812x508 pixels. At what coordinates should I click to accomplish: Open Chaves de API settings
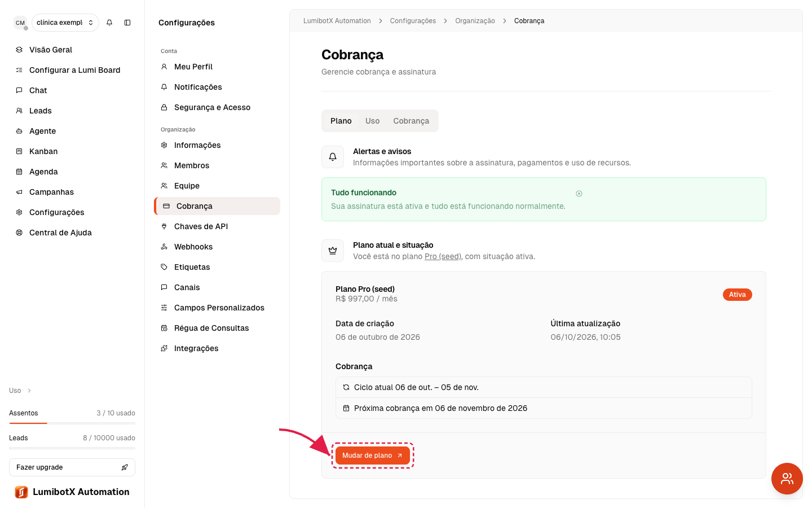(x=217, y=226)
